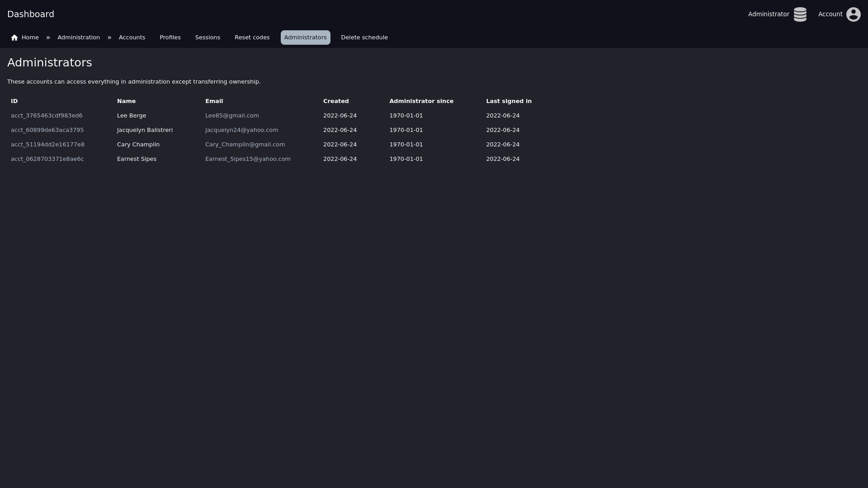
Task: Click email Cary_Champlin@gmail.com
Action: 245,145
